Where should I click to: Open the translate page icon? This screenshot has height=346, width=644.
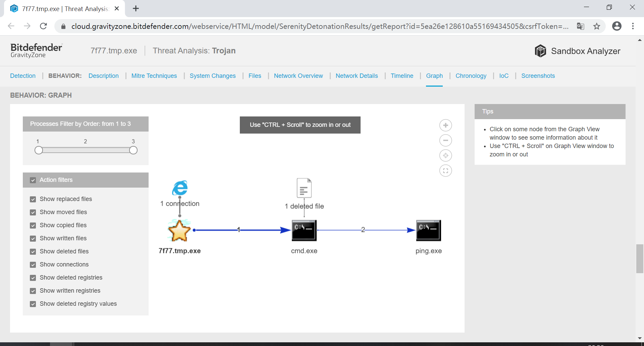pos(581,26)
